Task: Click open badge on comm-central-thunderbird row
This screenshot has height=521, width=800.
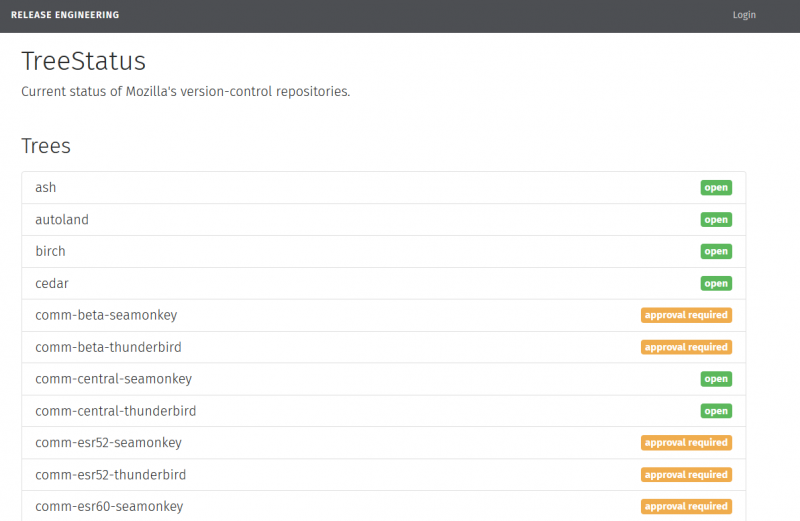Action: tap(715, 411)
